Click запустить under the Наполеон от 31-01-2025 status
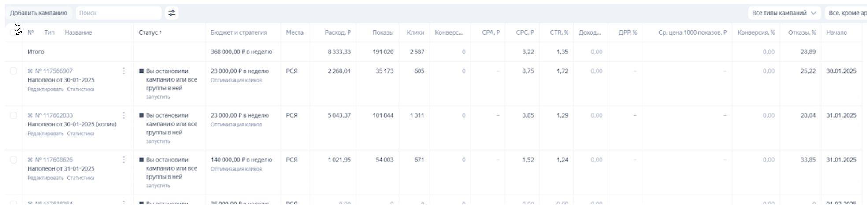 [158, 186]
